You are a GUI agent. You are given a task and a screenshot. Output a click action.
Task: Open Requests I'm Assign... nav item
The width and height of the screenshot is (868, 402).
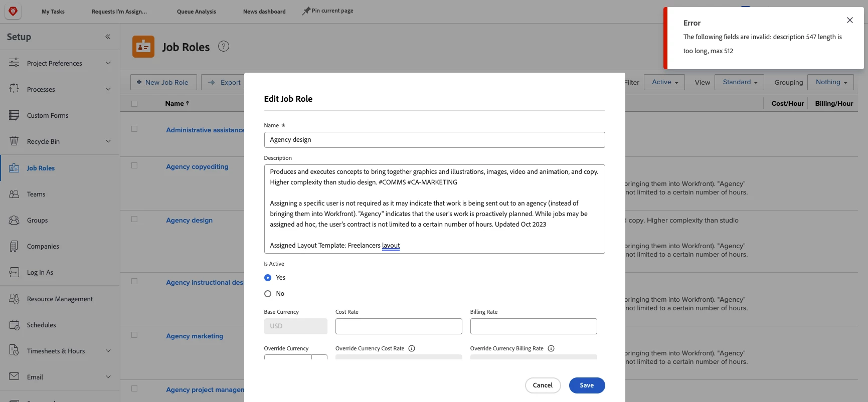(x=119, y=12)
